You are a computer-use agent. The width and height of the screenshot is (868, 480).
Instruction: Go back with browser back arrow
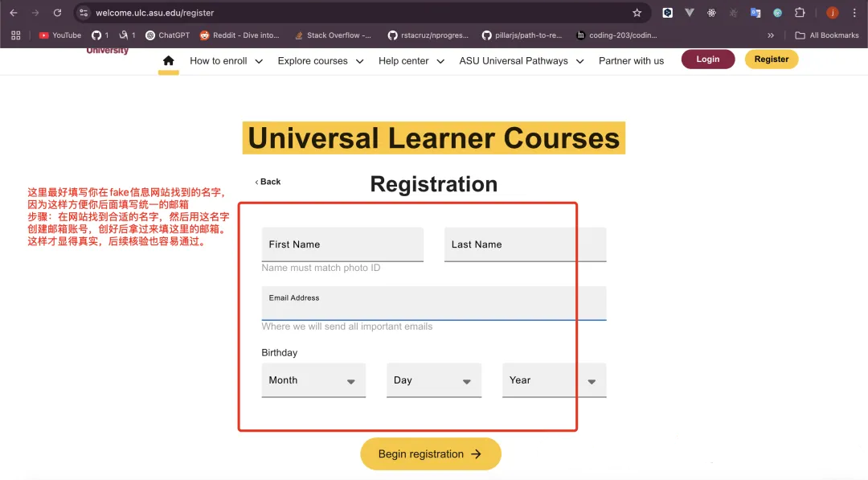tap(14, 13)
